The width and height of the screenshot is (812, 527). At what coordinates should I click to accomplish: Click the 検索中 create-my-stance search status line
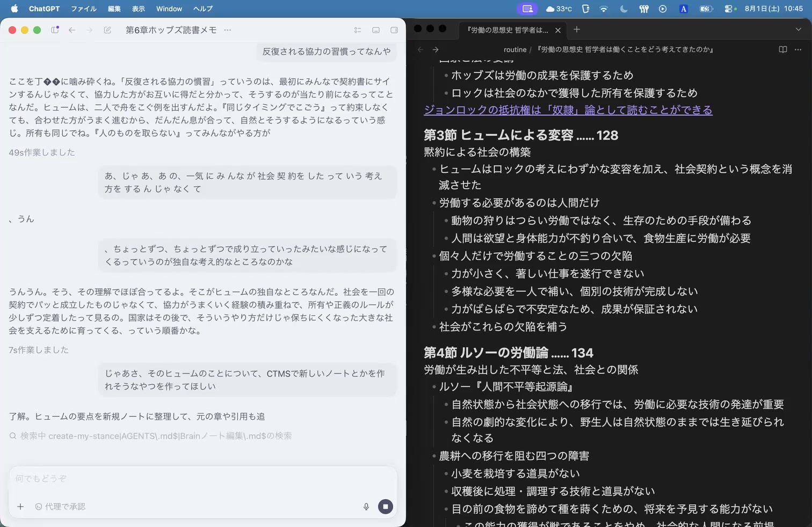point(151,436)
